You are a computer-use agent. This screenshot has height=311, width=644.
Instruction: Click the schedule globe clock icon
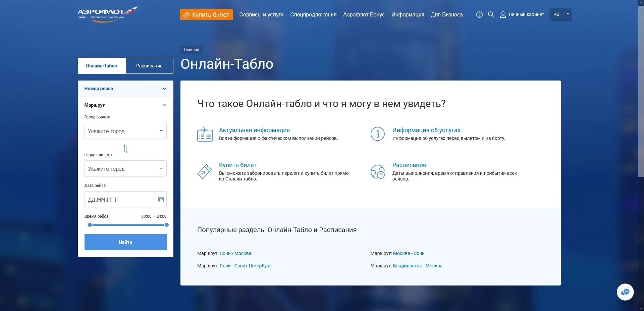377,172
